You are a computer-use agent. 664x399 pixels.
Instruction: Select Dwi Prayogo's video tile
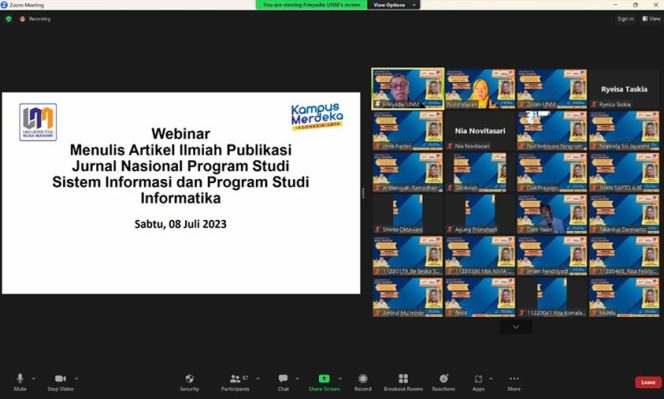(552, 172)
